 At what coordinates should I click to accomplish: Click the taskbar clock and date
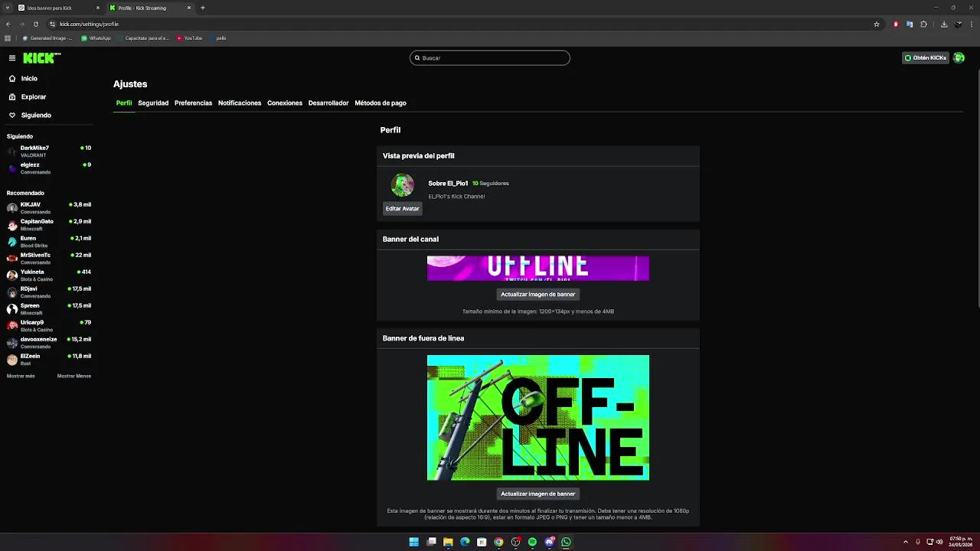tap(959, 542)
